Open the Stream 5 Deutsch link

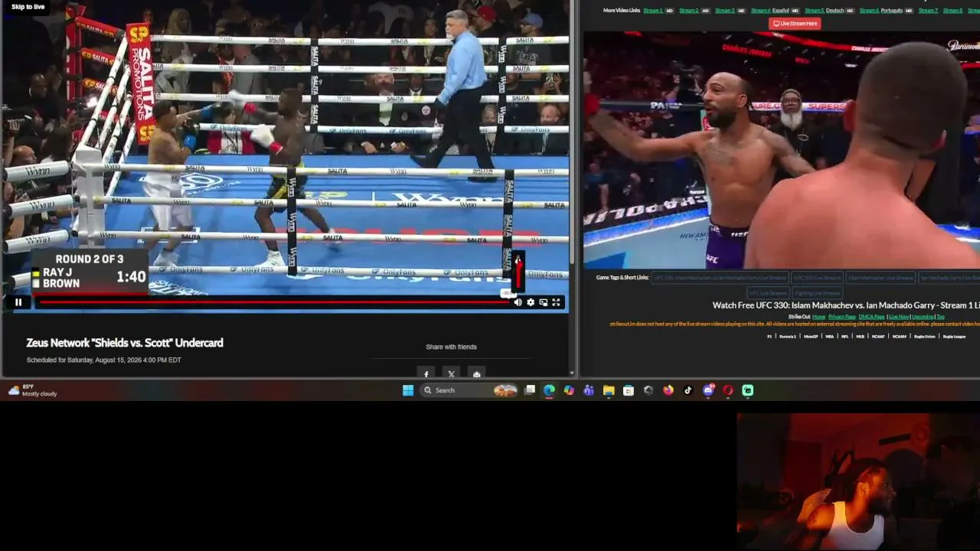[x=824, y=11]
